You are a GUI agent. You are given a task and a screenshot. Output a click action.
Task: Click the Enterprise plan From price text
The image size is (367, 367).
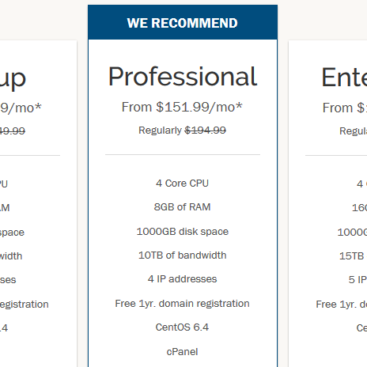click(x=344, y=108)
